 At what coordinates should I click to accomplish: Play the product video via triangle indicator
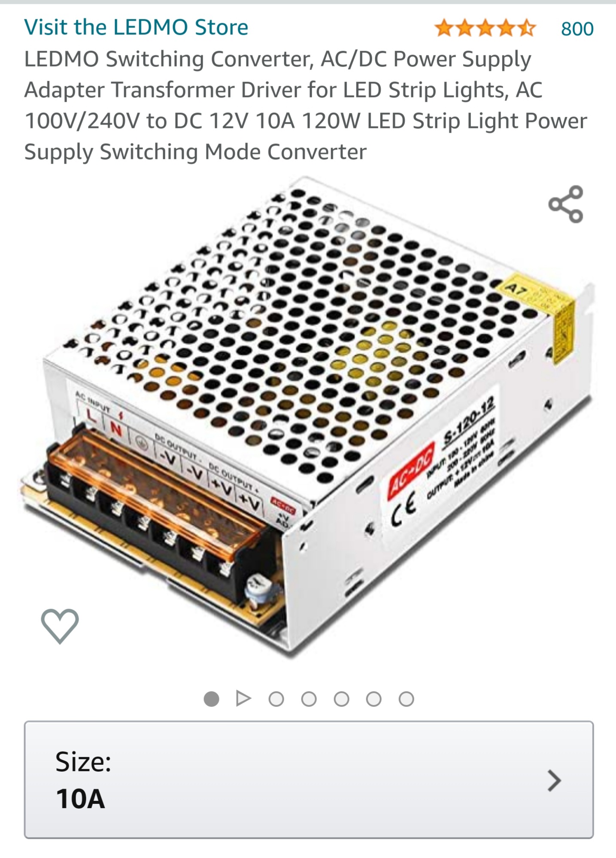point(243,699)
